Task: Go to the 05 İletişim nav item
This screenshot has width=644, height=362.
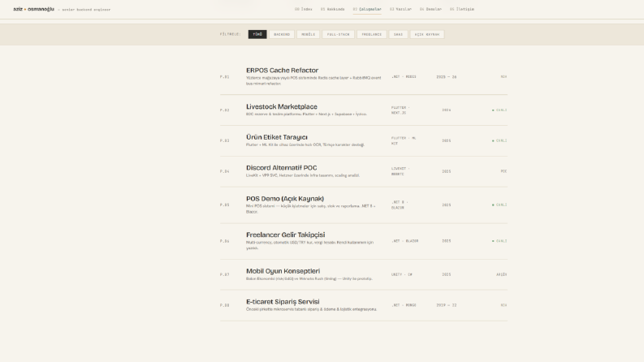Action: 461,9
